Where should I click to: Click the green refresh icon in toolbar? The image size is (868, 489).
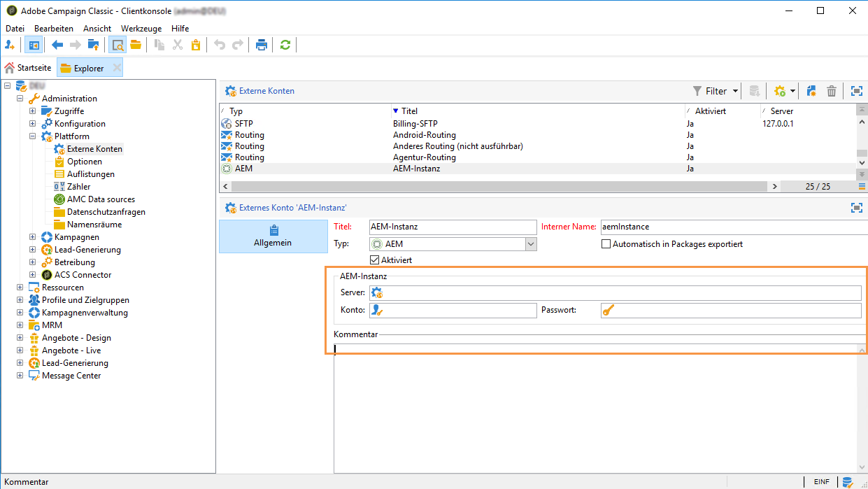coord(285,45)
